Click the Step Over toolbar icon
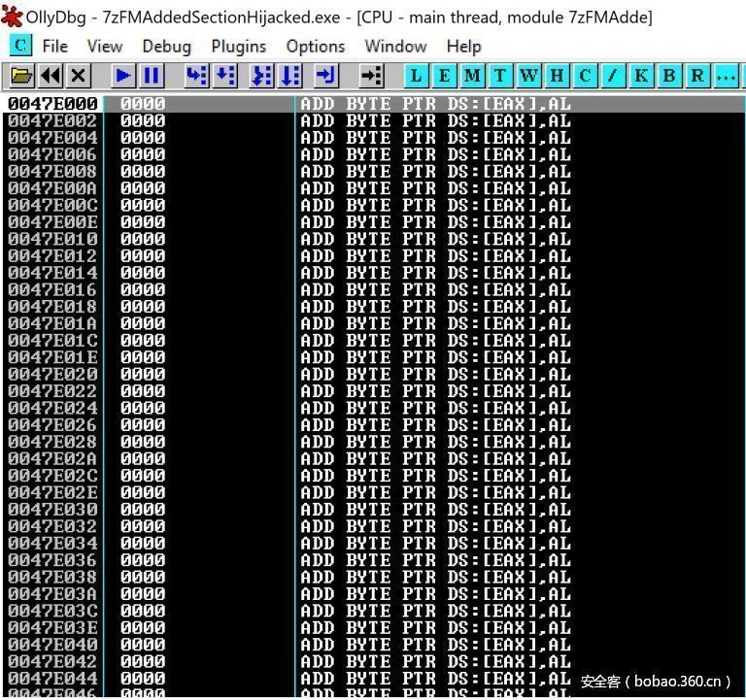This screenshot has height=700, width=746. [x=225, y=76]
